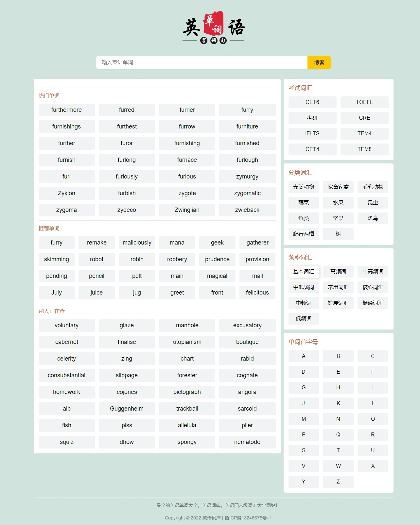Open the 考研 vocabulary category
Image resolution: width=420 pixels, height=525 pixels.
(312, 118)
